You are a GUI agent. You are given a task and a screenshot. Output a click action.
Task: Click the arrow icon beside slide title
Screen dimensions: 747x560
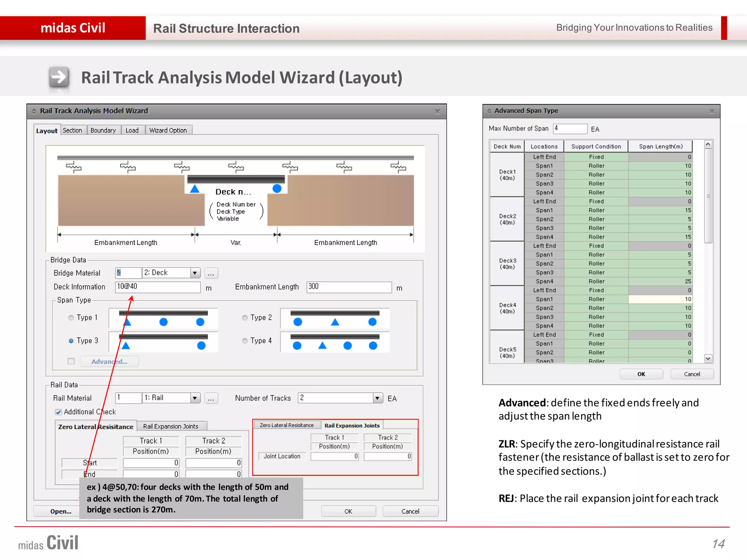[59, 77]
